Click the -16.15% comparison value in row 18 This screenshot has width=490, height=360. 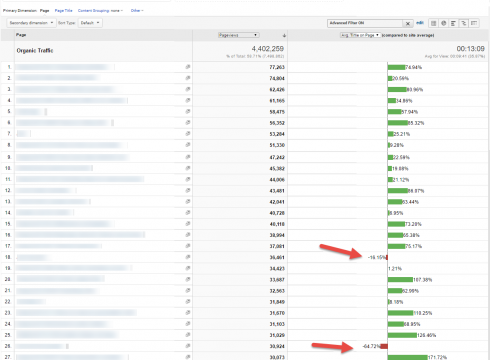click(x=377, y=257)
